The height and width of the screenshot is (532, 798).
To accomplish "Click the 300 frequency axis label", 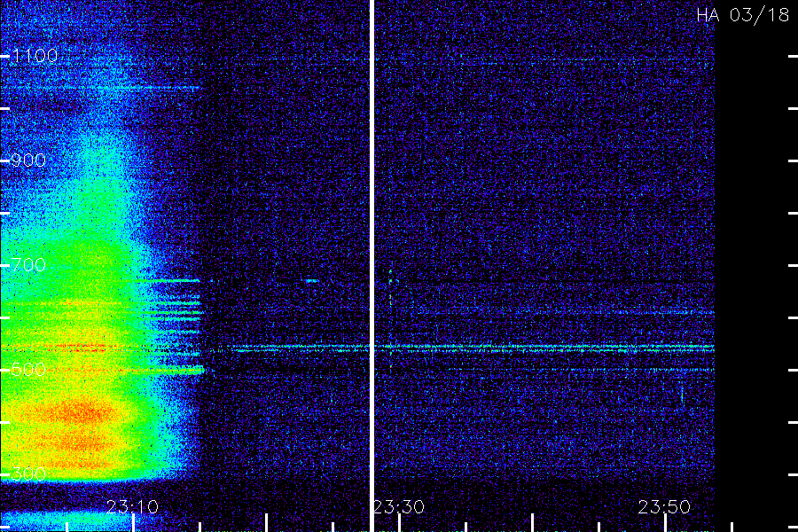I will [28, 474].
